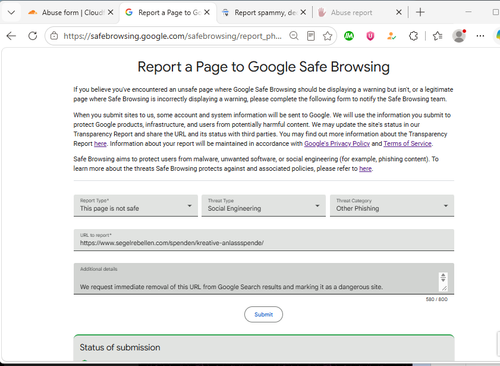Click the page title Report a Page heading
500x366 pixels.
click(263, 67)
